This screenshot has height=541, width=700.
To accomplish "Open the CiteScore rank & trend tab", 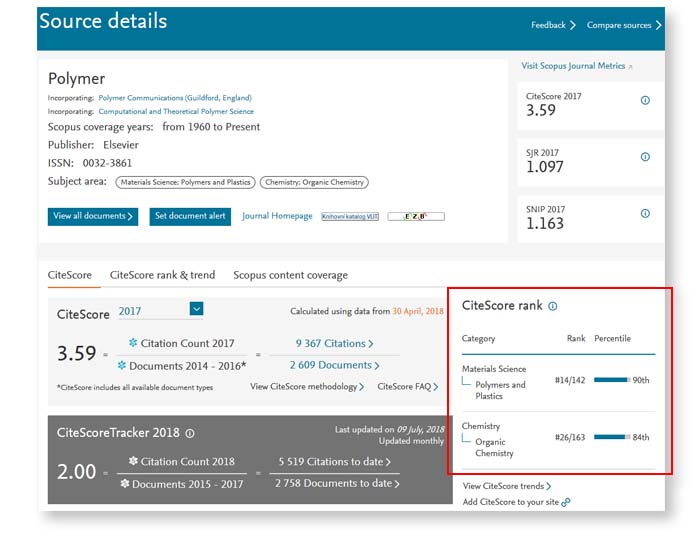I will click(x=162, y=275).
